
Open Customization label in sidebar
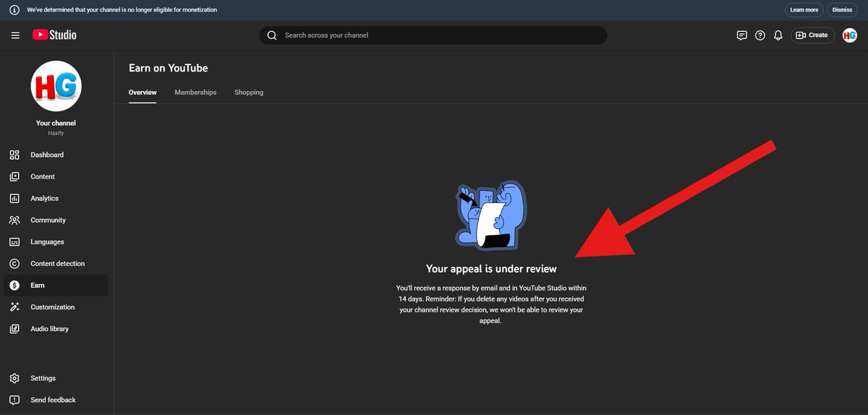pos(53,307)
